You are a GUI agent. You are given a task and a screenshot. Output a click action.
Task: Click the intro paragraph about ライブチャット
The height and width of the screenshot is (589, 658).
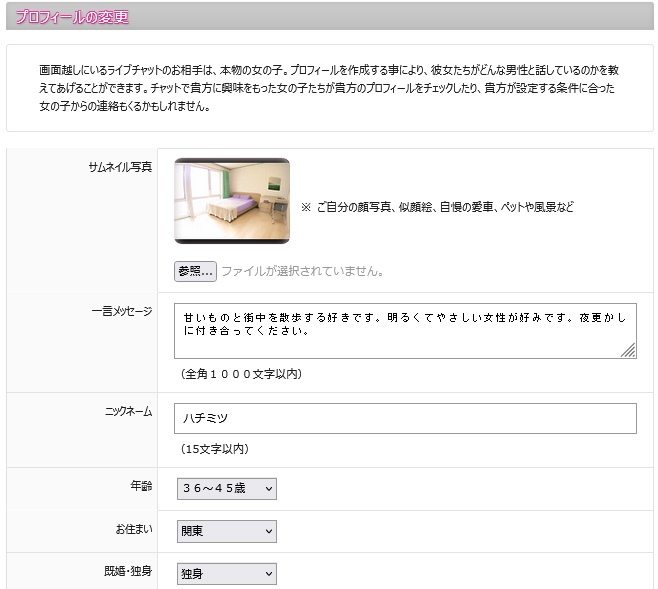pos(329,89)
